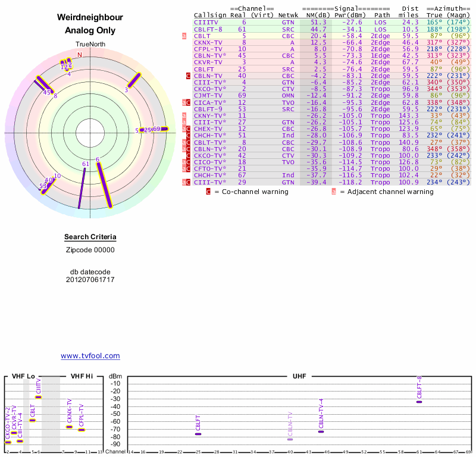
Task: Click the CBLFT marker at UHF channel 25
Action: pos(198,434)
